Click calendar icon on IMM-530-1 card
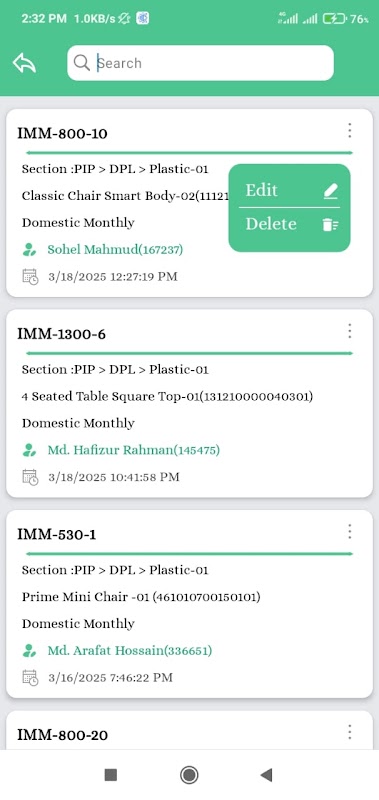Viewport: 379px width, 800px height. click(x=30, y=678)
